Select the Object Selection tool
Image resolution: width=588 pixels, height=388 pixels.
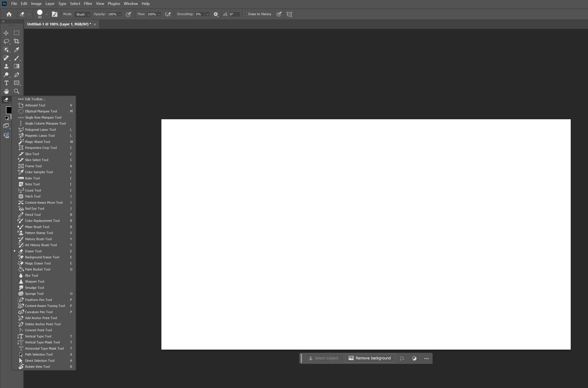tap(6, 50)
